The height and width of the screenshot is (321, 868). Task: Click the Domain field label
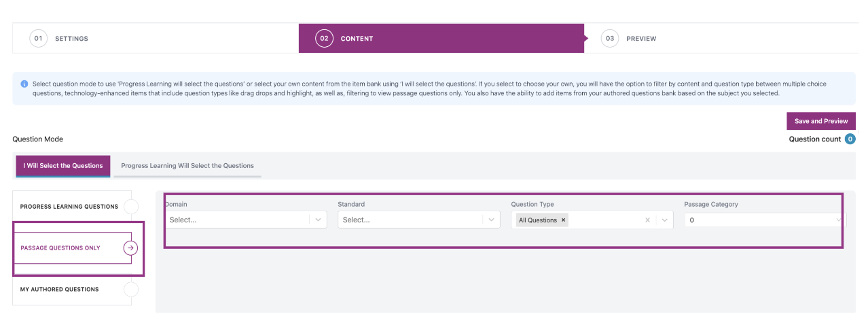[x=177, y=204]
